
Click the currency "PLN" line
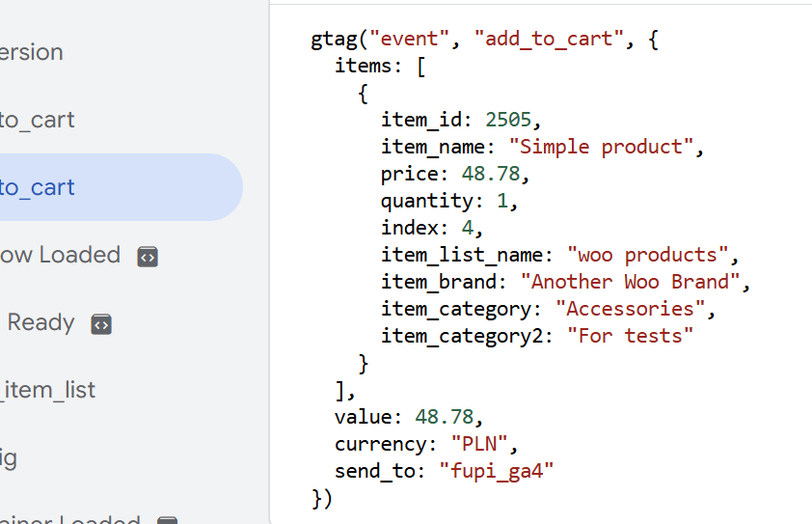pyautogui.click(x=425, y=444)
